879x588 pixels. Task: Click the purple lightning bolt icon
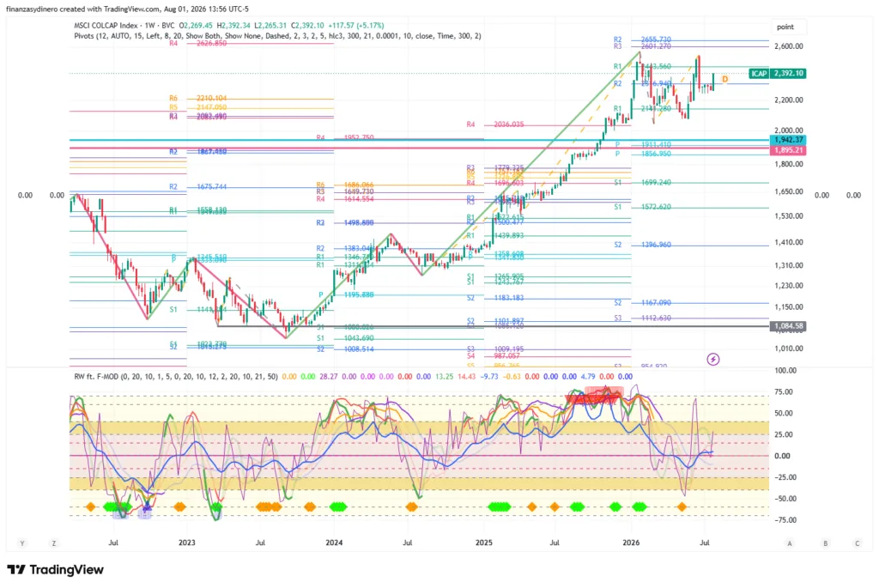(713, 359)
